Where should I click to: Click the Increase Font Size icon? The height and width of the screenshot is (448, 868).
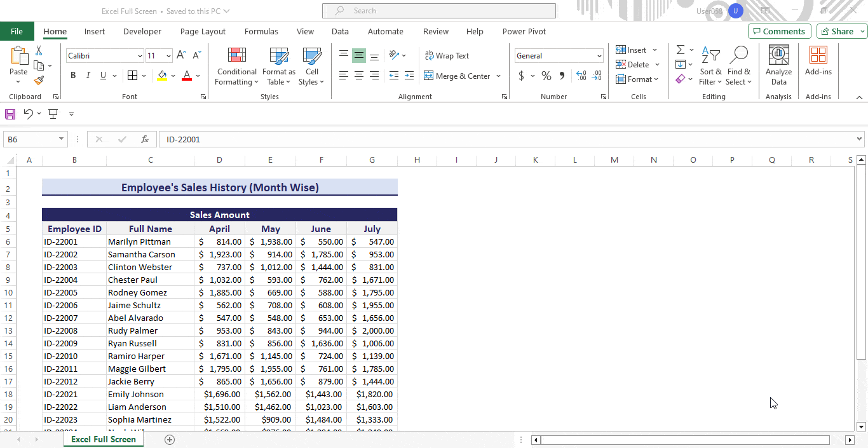click(182, 56)
